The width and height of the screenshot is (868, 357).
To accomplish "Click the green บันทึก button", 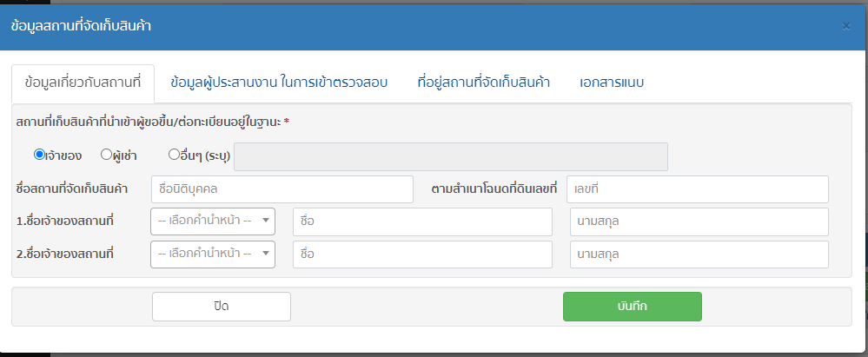I will (x=633, y=307).
